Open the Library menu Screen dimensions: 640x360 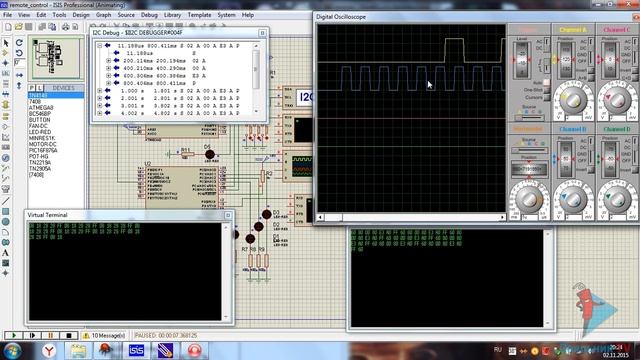tap(172, 15)
